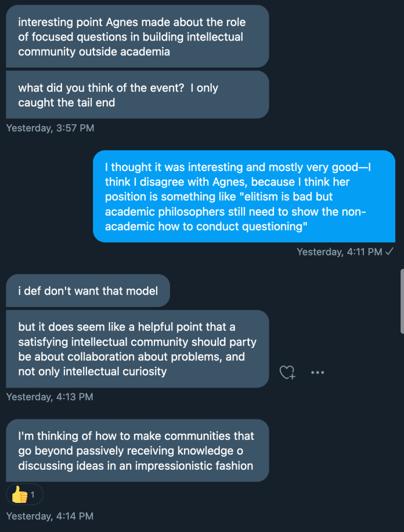
Task: Select the "interesting point Agnes made" message
Action: tap(137, 36)
